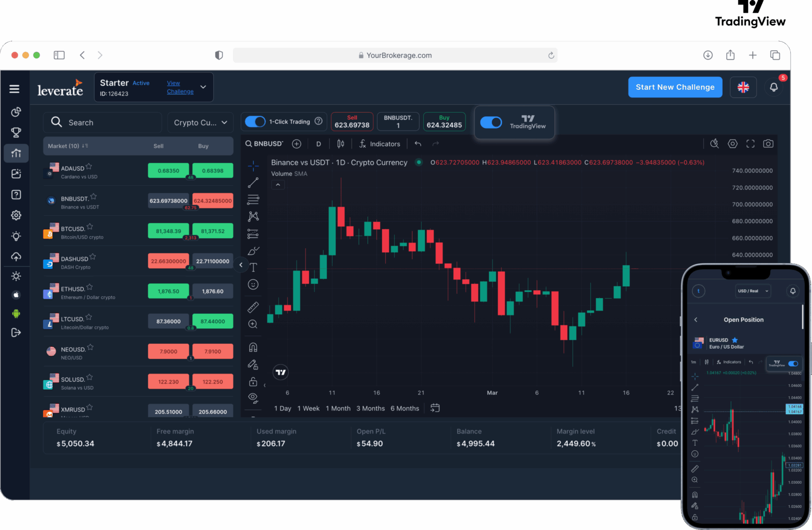Select the zoom in chart tool
Screen dimensions: 812x530
[x=253, y=324]
